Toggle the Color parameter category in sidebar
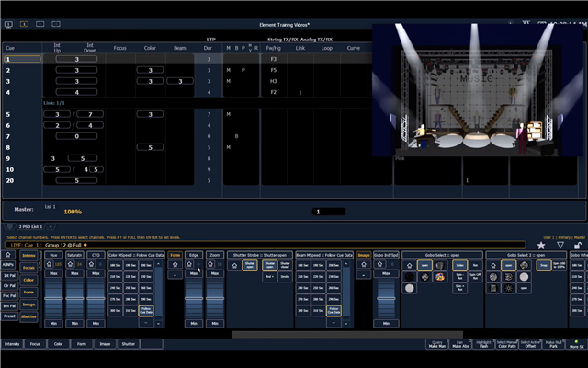 pos(28,280)
